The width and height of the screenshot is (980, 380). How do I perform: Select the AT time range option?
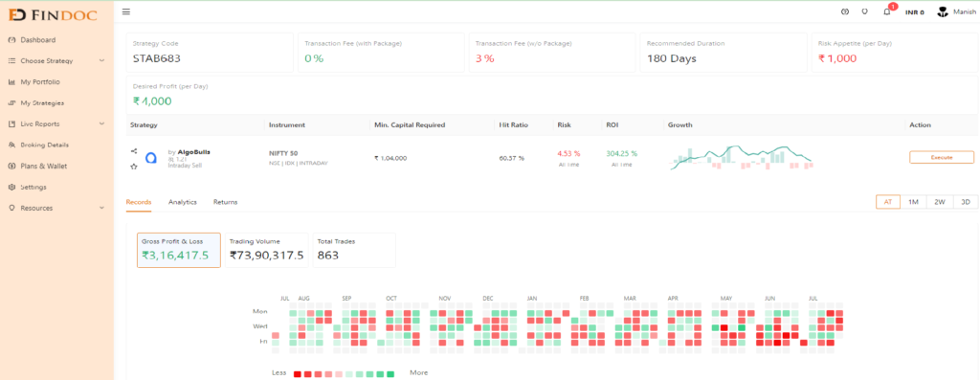(887, 202)
